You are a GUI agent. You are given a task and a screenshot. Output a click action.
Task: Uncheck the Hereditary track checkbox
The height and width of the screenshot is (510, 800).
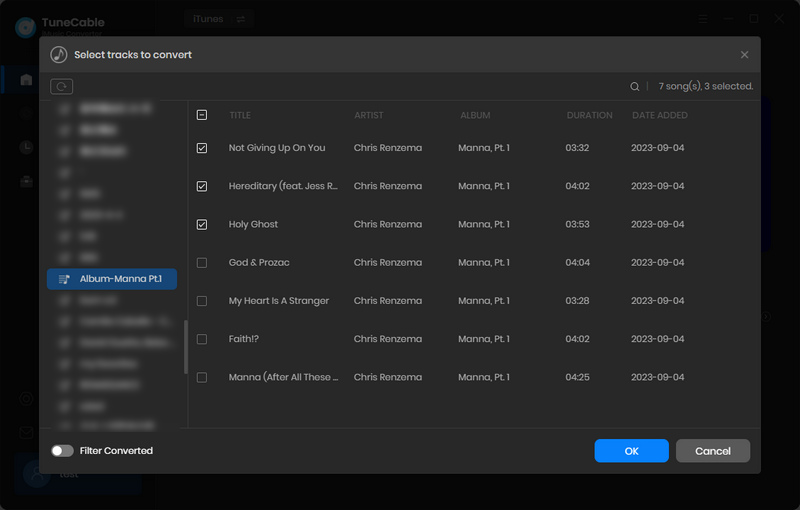[202, 186]
